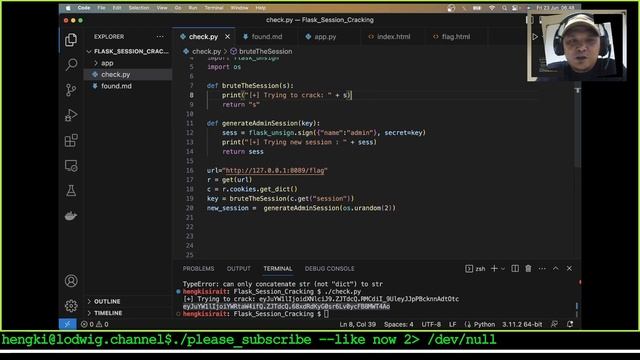Image resolution: width=640 pixels, height=360 pixels.
Task: Open the terminal launch profile dropdown arrow
Action: click(x=503, y=269)
